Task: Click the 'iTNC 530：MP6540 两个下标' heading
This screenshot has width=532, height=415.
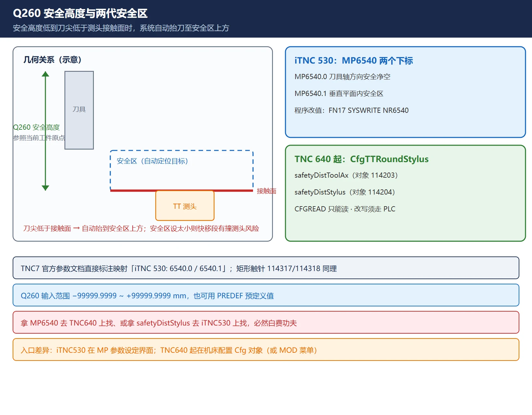Action: pyautogui.click(x=354, y=61)
